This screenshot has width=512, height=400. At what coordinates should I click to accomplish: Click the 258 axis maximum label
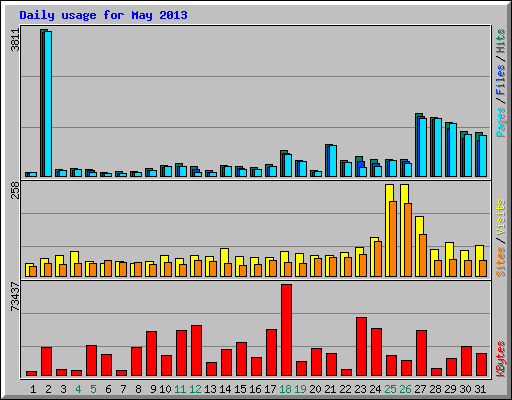point(15,190)
